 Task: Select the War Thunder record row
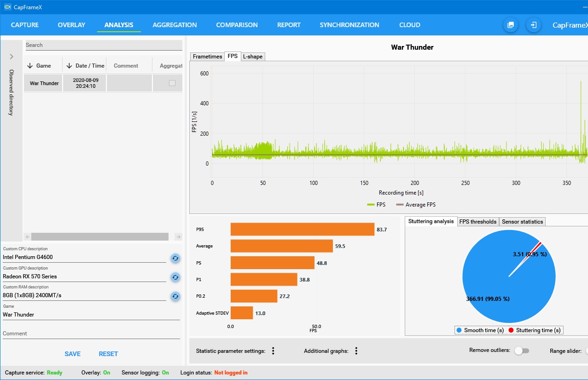pos(103,83)
